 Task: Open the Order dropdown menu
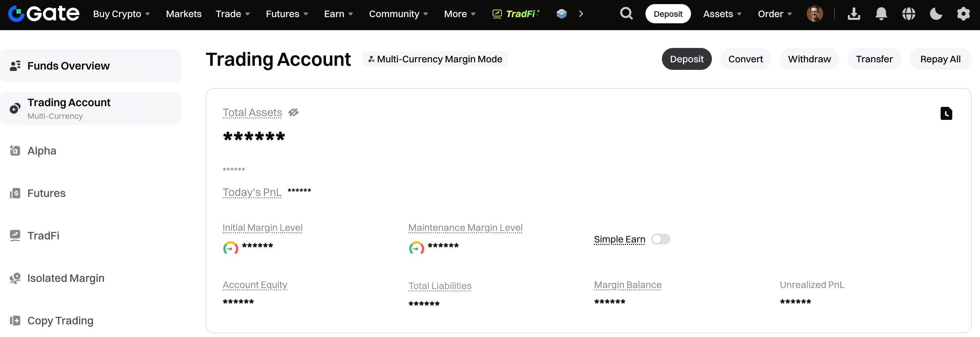775,14
